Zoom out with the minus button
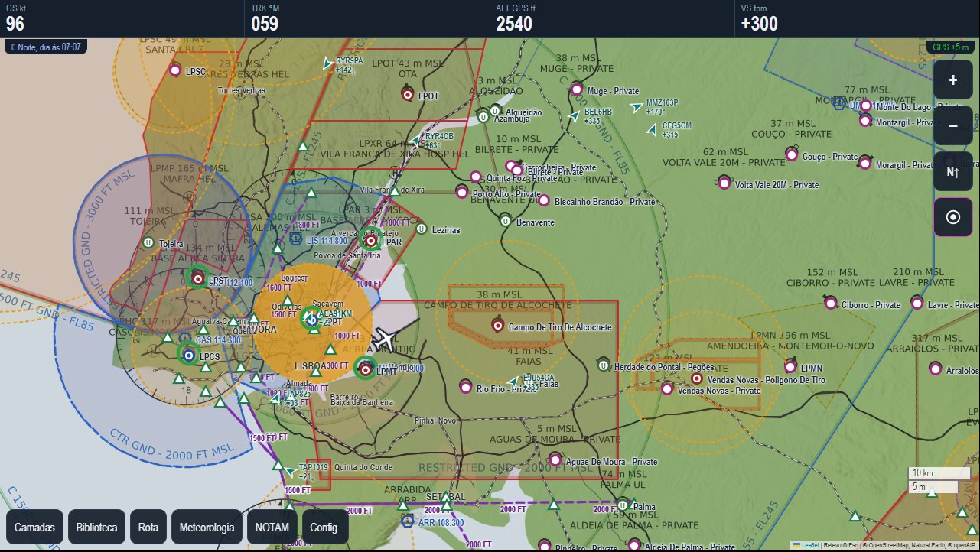 tap(952, 126)
